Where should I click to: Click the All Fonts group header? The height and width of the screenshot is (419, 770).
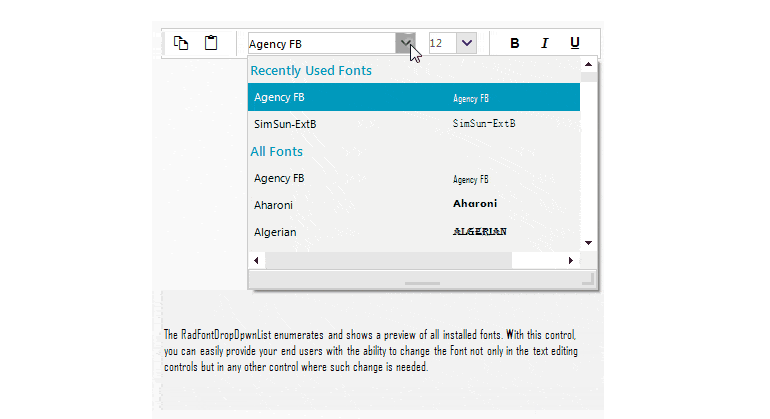tap(276, 151)
